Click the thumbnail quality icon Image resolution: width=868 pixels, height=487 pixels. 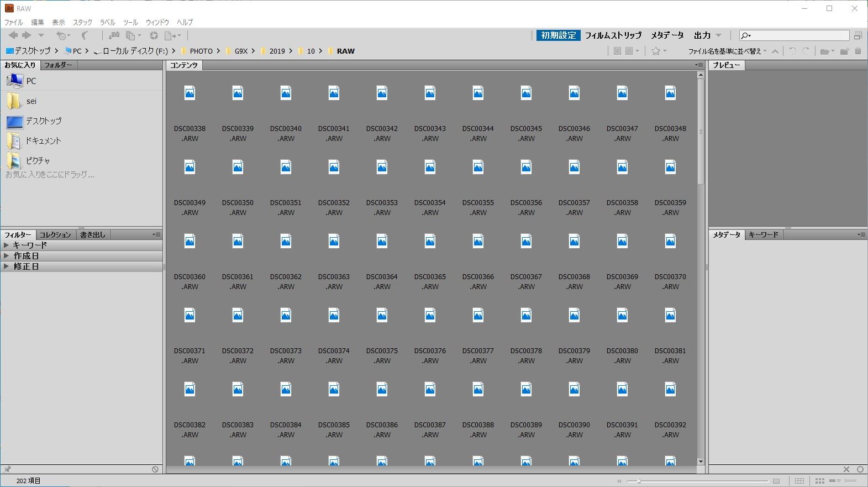(x=617, y=51)
